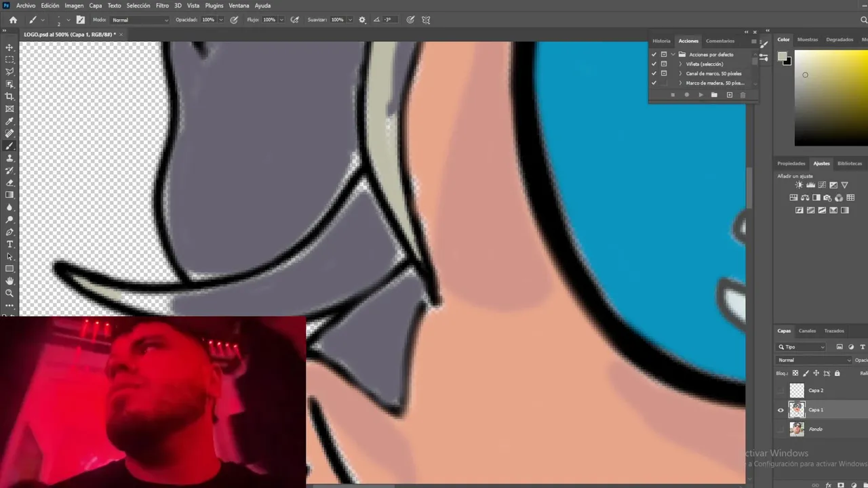Screen dimensions: 868x488
Task: Open the Flujo value dropdown
Action: [x=281, y=20]
